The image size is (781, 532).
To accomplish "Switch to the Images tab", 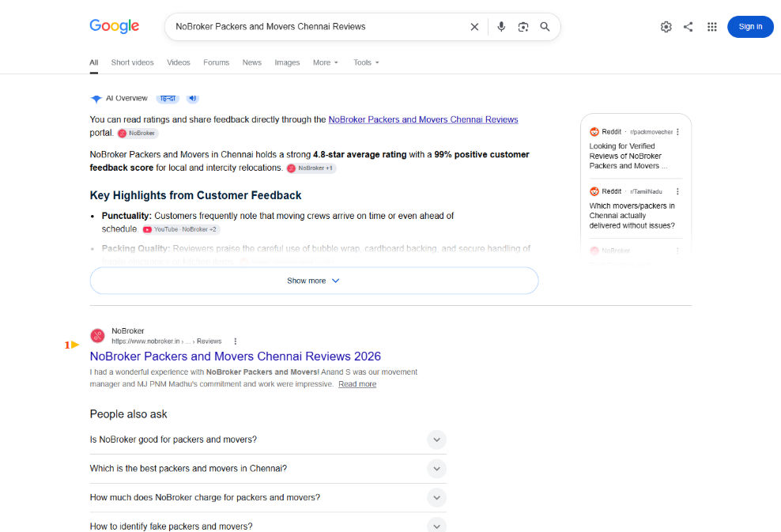I will tap(287, 62).
